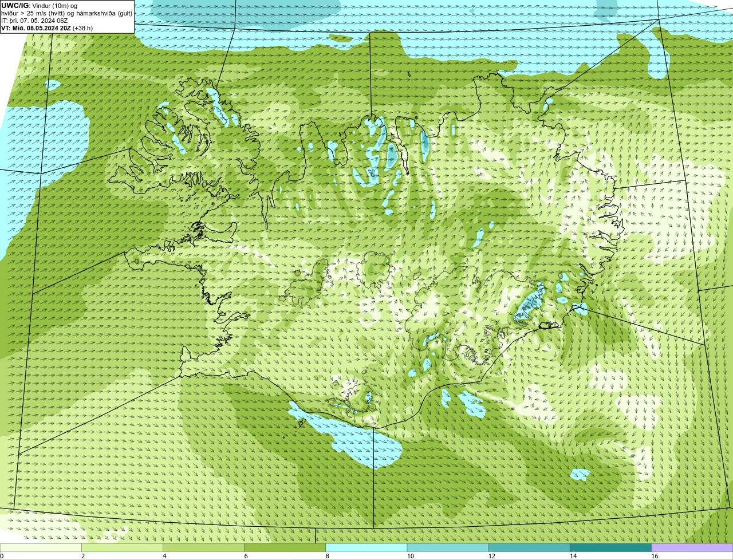Click the 8–10 m/s pale cyan legend swatch
The width and height of the screenshot is (733, 560).
click(x=366, y=547)
